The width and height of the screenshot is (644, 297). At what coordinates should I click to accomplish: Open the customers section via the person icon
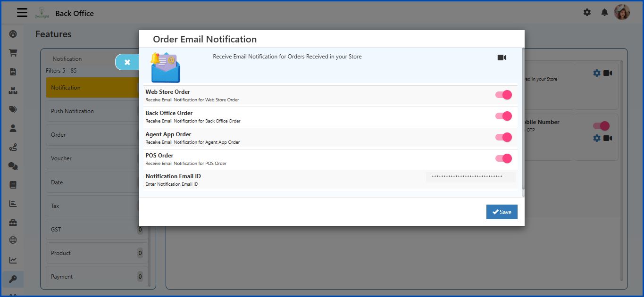(13, 128)
